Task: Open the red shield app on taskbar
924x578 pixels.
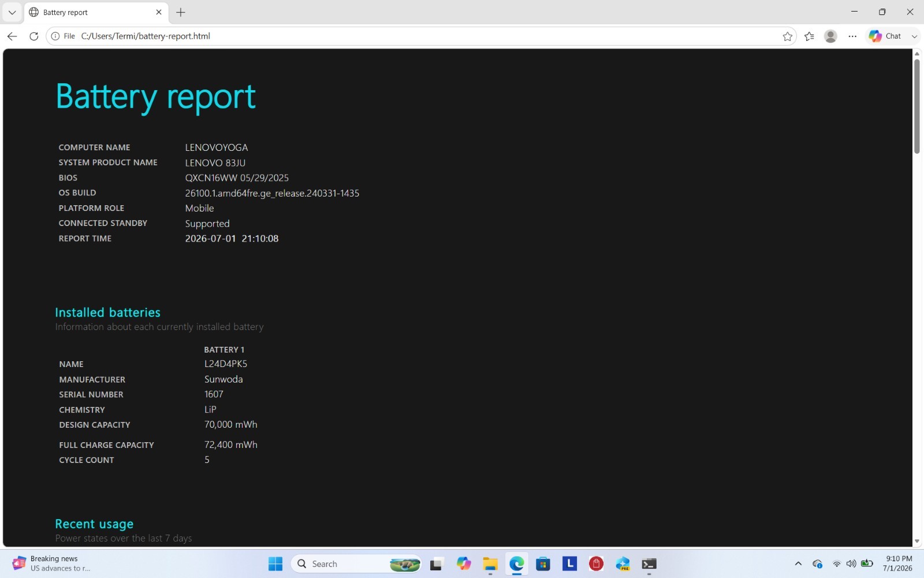Action: pyautogui.click(x=596, y=564)
